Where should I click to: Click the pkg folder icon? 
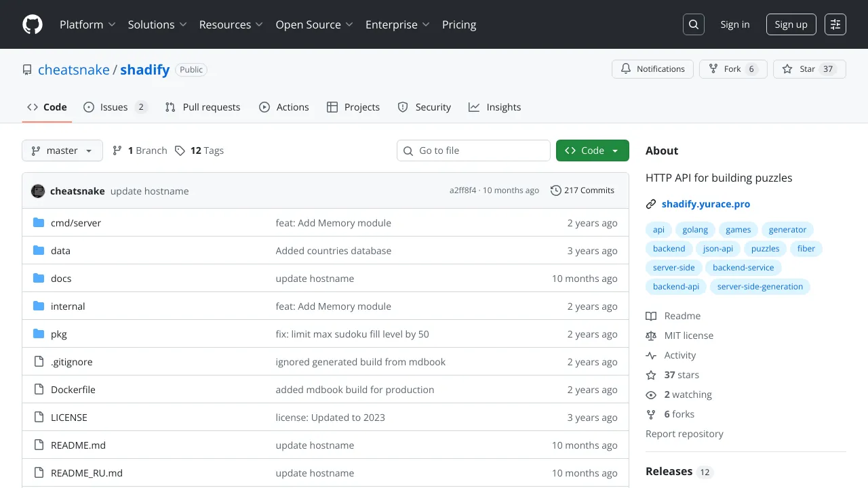click(39, 333)
